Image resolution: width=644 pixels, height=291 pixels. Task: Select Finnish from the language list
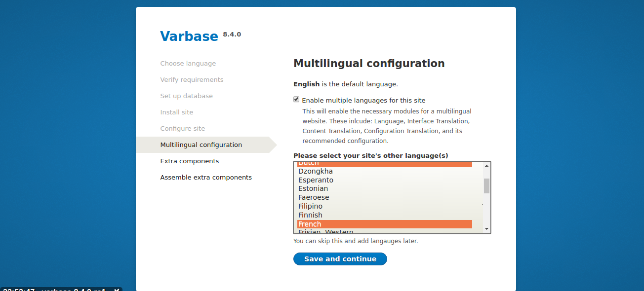tap(346, 215)
